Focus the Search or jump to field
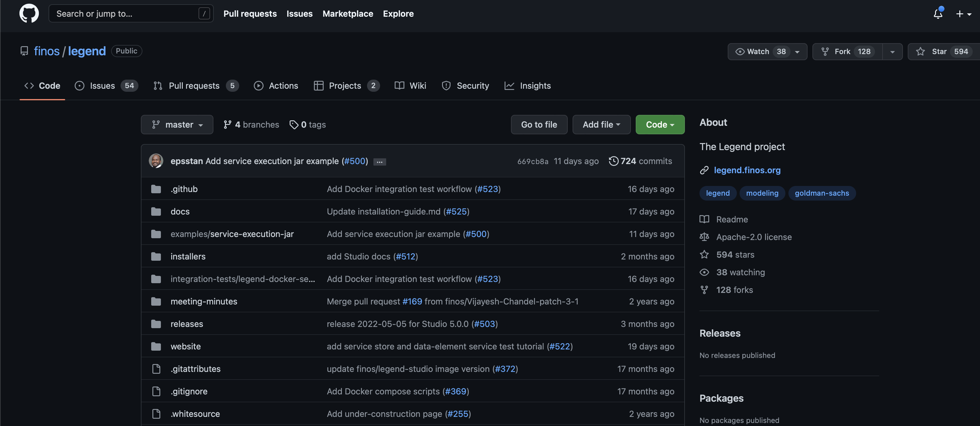 (x=131, y=13)
